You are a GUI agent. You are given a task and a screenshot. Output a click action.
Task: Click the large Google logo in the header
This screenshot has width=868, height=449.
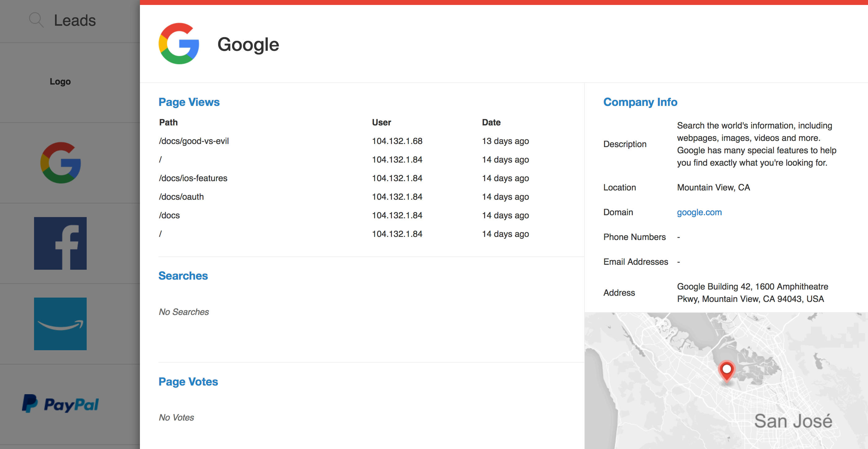(x=179, y=44)
